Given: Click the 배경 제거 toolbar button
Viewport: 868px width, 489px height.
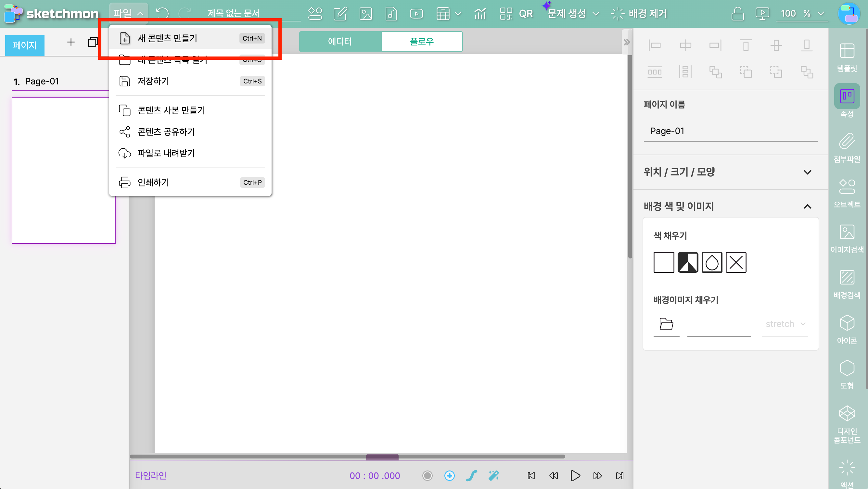Looking at the screenshot, I should (x=639, y=14).
